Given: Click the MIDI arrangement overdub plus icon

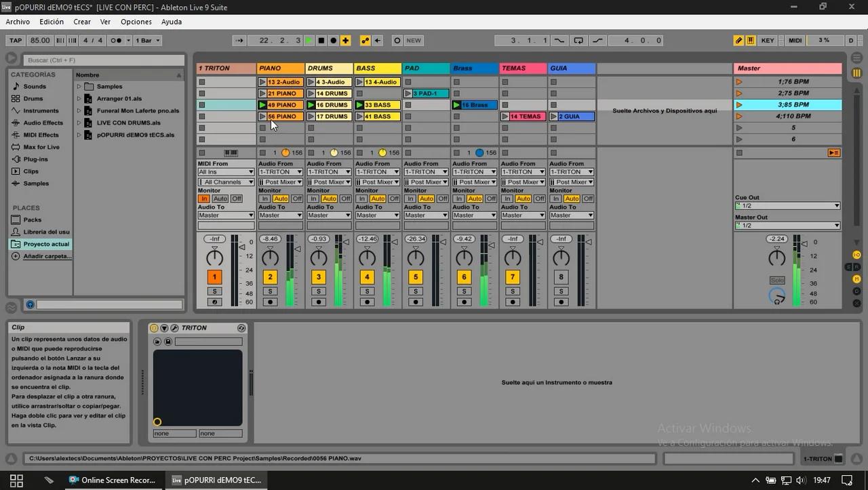Looking at the screenshot, I should point(346,40).
